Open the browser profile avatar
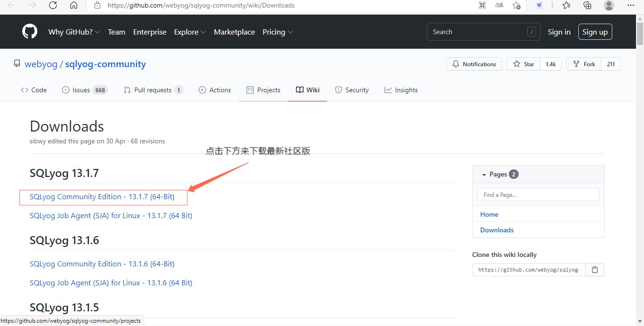The width and height of the screenshot is (644, 326). (609, 5)
